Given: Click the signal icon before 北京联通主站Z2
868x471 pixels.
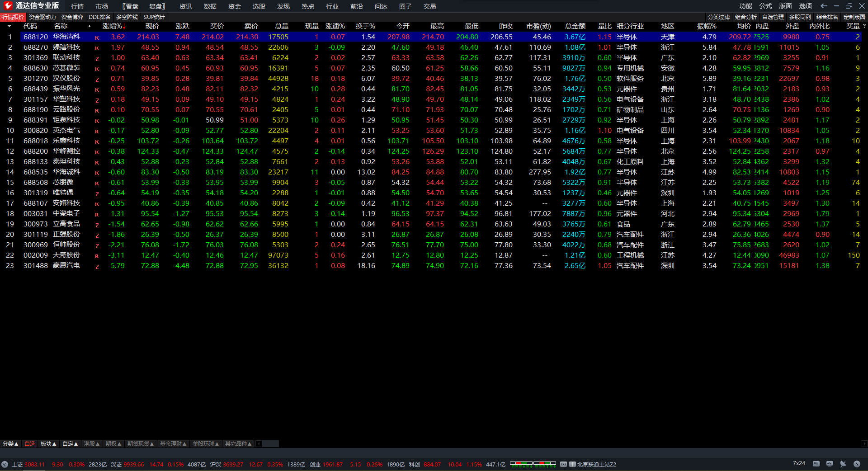Looking at the screenshot, I should (x=563, y=464).
